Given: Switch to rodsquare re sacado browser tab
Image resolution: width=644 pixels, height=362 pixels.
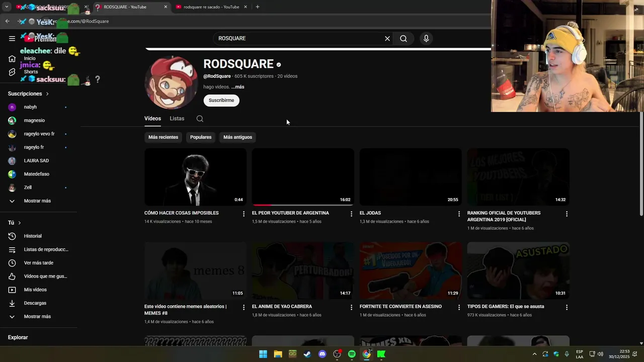Looking at the screenshot, I should tap(211, 7).
